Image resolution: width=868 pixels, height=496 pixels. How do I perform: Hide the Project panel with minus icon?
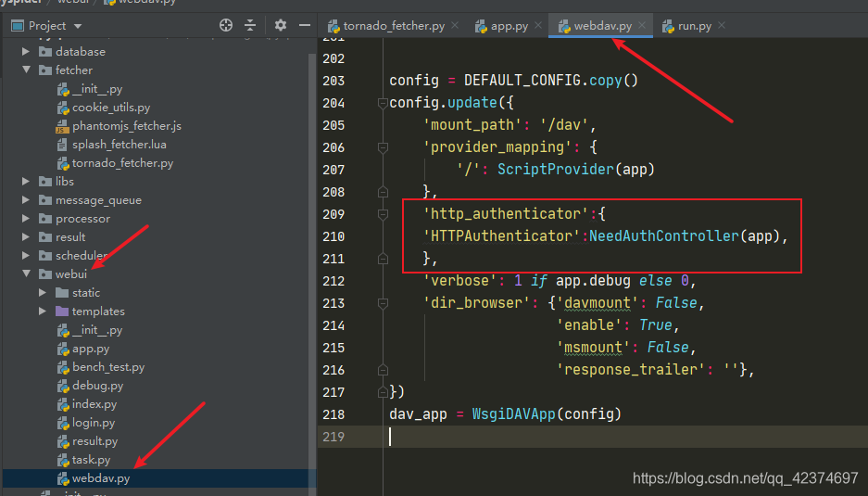tap(305, 25)
